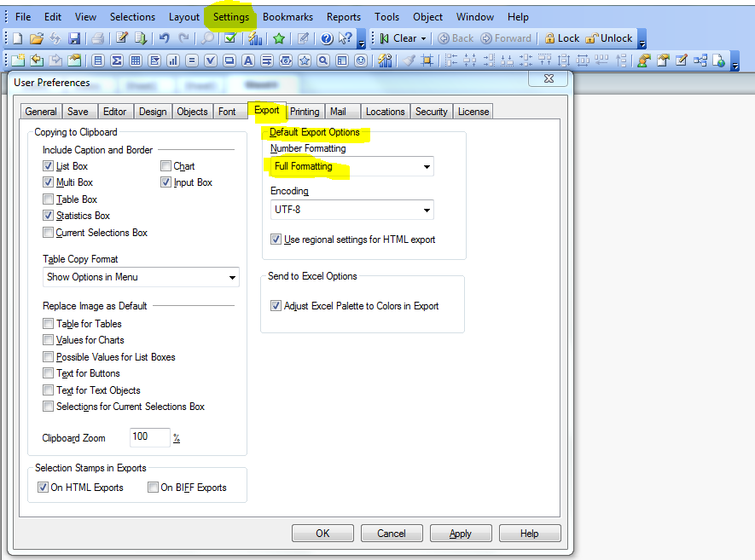Click the Create List Box icon

[98, 61]
